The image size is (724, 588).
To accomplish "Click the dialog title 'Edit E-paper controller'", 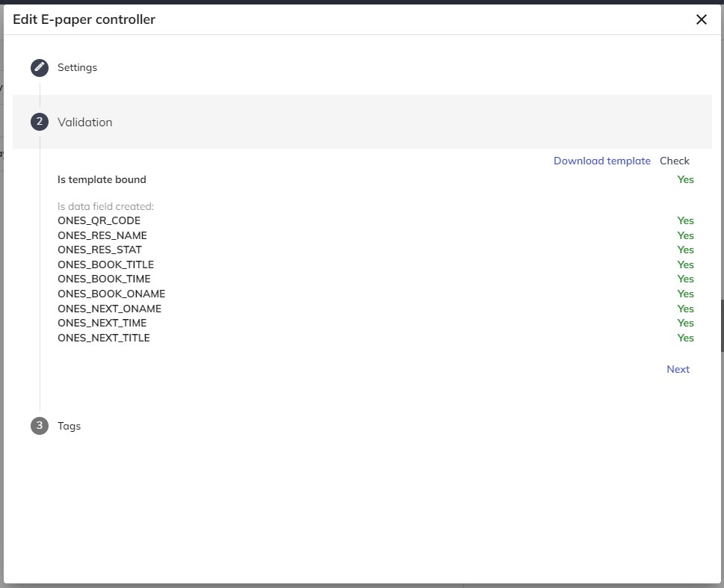I will (x=84, y=20).
